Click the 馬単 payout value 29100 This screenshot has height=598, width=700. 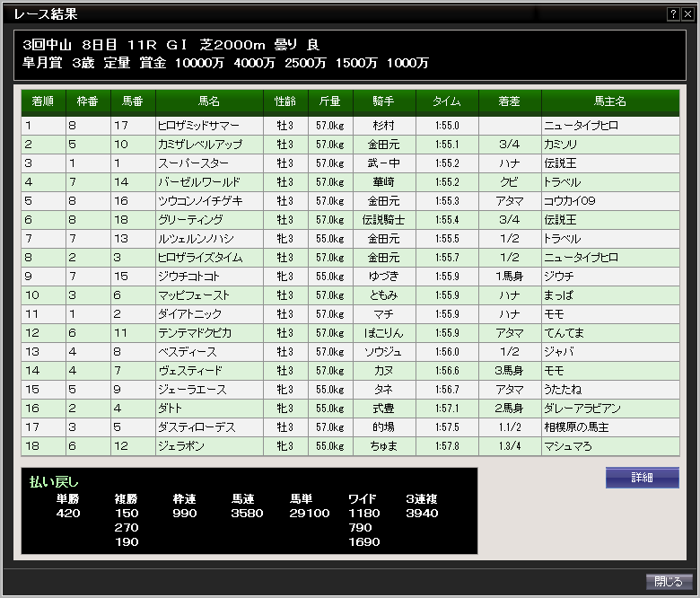click(310, 513)
